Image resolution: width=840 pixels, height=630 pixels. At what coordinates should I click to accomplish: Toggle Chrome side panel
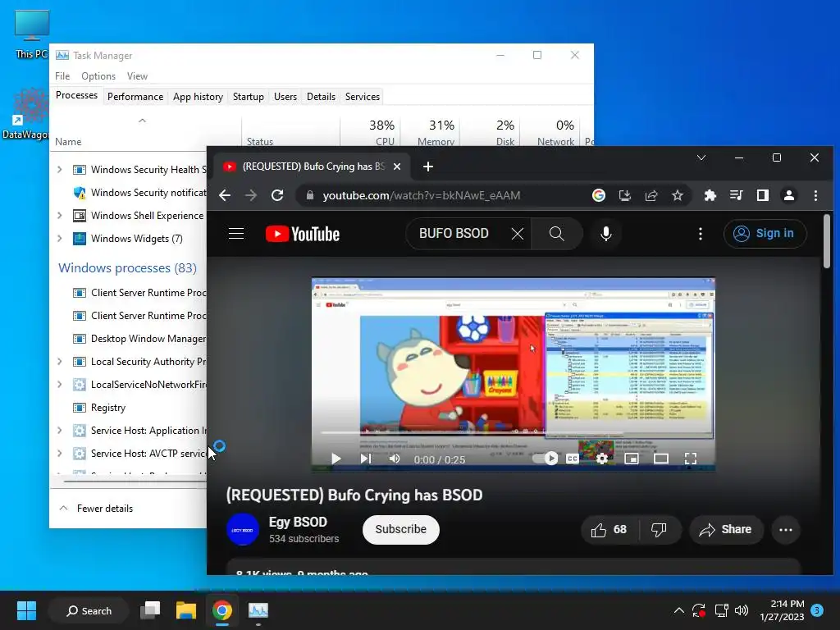tap(763, 195)
